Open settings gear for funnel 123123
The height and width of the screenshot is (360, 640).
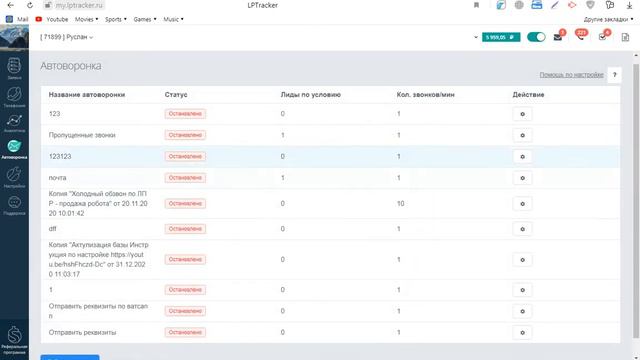coord(522,156)
